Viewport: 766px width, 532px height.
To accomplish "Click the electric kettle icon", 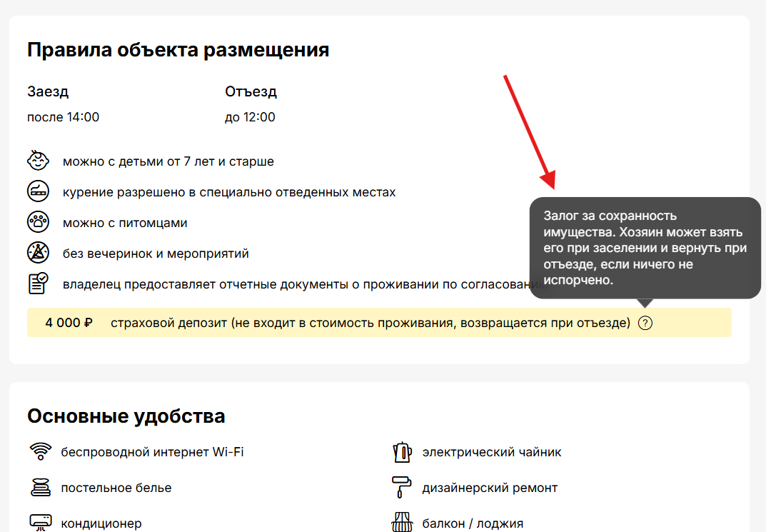I will click(x=402, y=452).
